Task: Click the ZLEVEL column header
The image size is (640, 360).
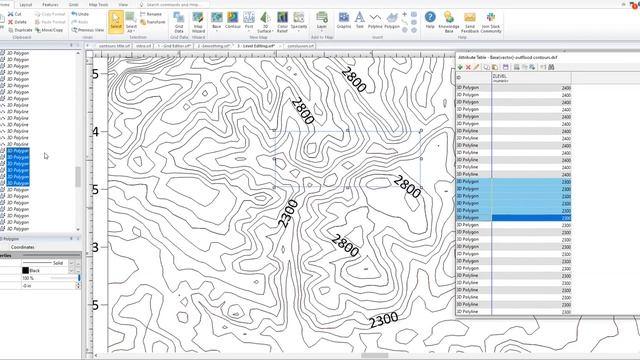Action: click(531, 78)
